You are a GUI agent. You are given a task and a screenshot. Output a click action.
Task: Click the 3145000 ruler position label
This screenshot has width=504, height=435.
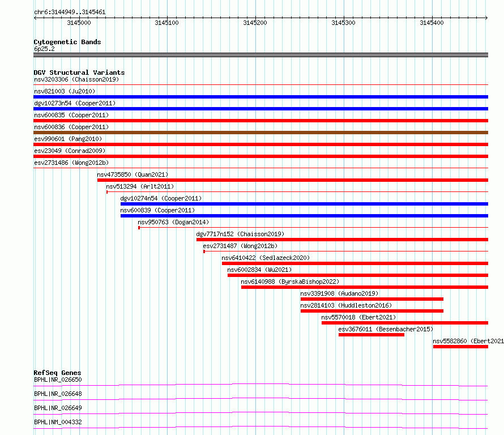79,23
